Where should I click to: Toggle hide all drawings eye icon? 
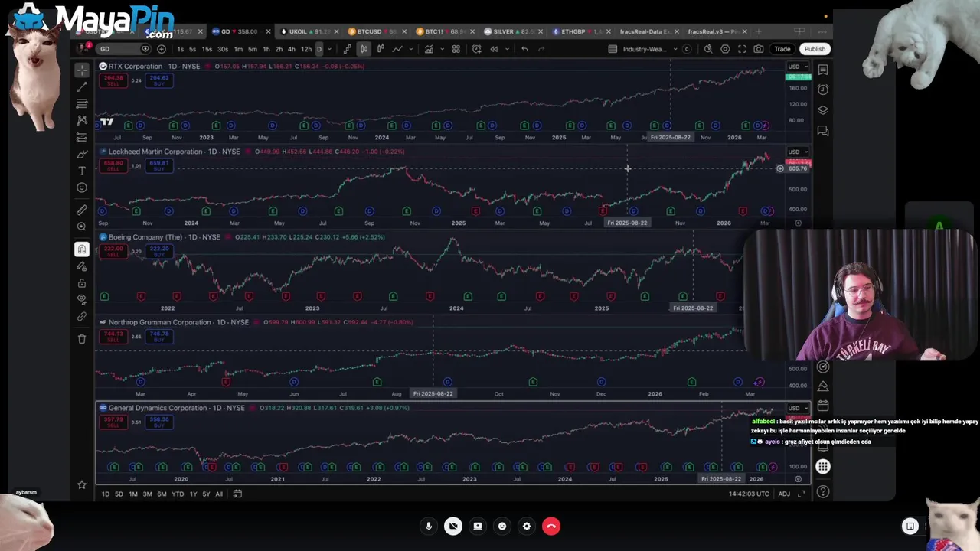click(x=82, y=299)
